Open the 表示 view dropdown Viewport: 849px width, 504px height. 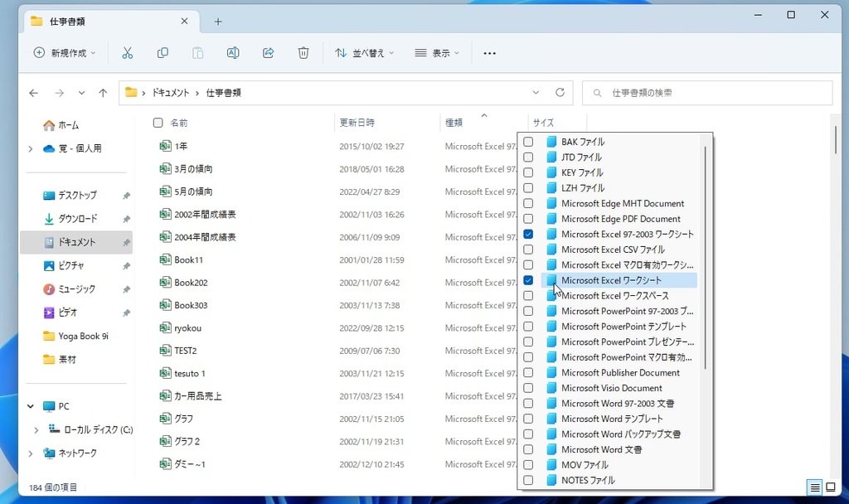[436, 53]
